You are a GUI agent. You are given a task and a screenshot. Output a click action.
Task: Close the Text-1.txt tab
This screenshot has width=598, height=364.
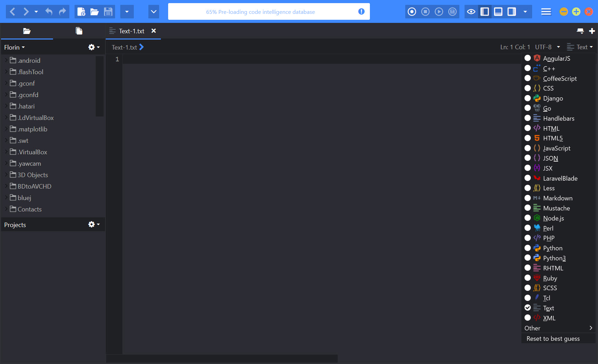click(x=154, y=31)
